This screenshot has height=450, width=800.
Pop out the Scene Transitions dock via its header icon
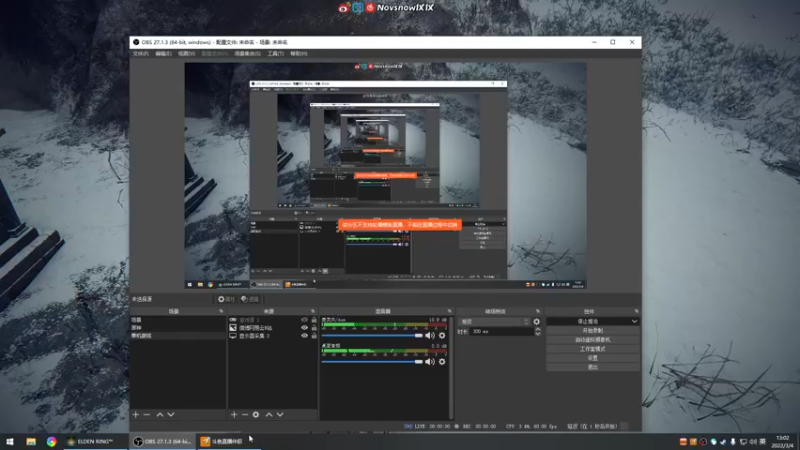538,311
